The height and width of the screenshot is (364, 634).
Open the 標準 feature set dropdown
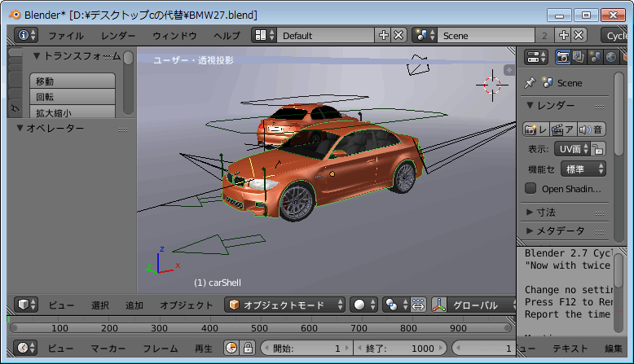coord(583,169)
